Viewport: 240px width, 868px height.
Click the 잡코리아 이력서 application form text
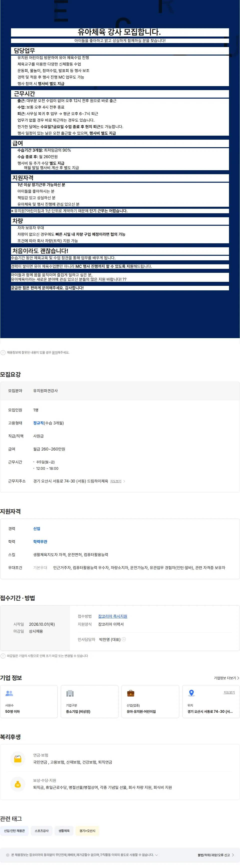tap(111, 624)
